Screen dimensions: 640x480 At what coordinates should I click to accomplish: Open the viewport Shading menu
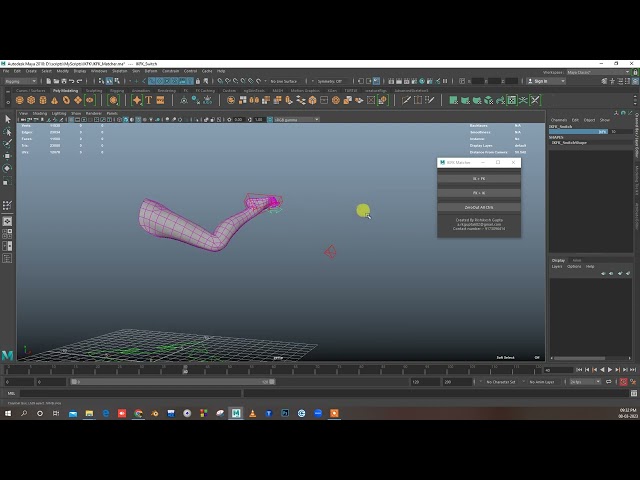coord(40,113)
